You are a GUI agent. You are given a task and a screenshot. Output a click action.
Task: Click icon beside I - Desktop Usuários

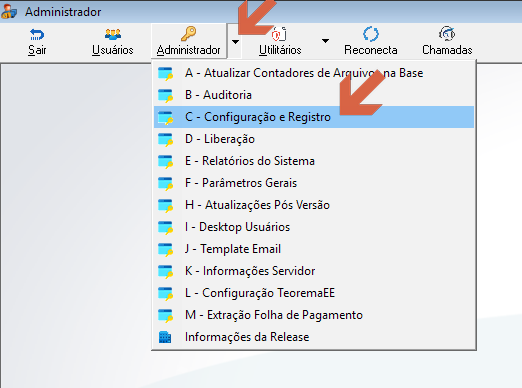pyautogui.click(x=166, y=227)
